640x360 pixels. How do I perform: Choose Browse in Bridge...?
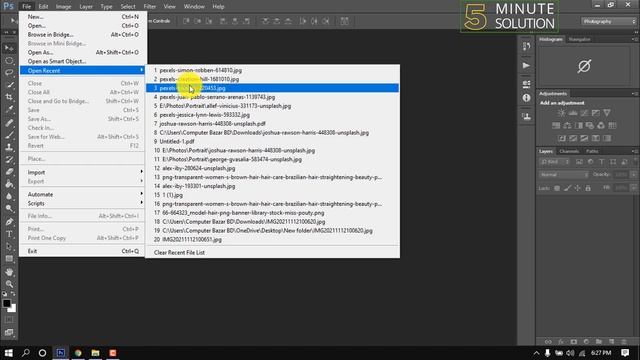[82, 35]
